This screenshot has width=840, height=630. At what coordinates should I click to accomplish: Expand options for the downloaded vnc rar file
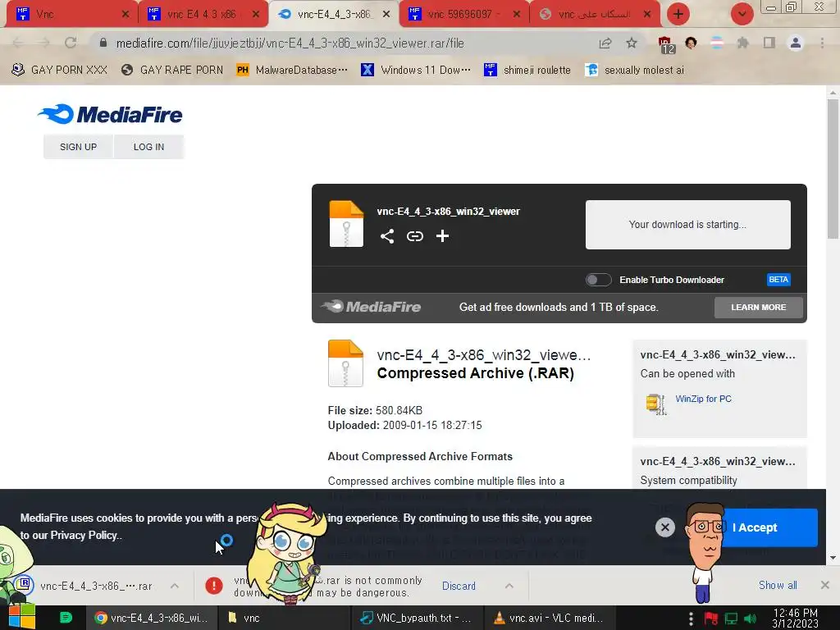click(x=175, y=586)
